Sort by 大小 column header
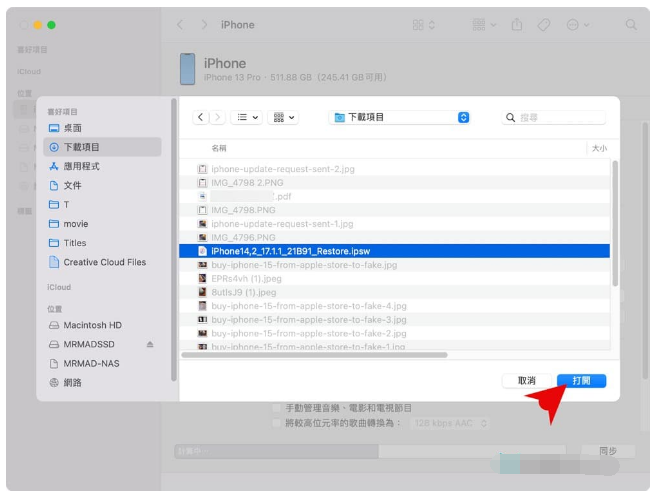The image size is (657, 498). (x=599, y=148)
